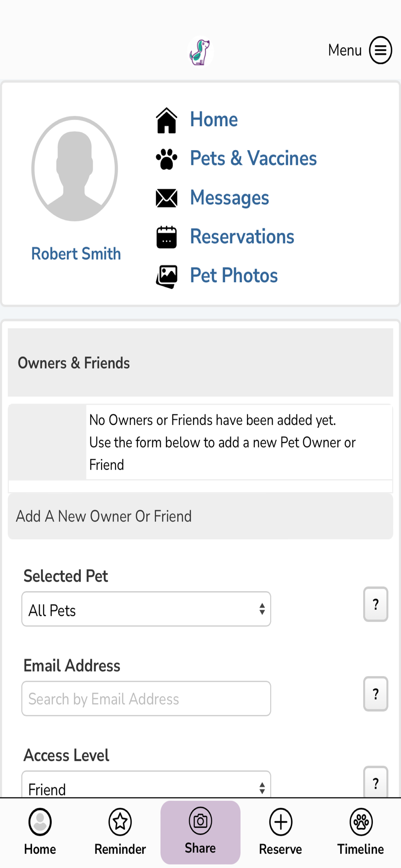Click the calendar icon beside Reservations

[167, 237]
